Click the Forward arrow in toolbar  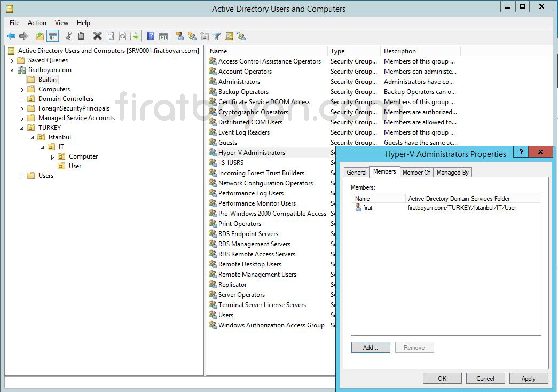[x=23, y=36]
